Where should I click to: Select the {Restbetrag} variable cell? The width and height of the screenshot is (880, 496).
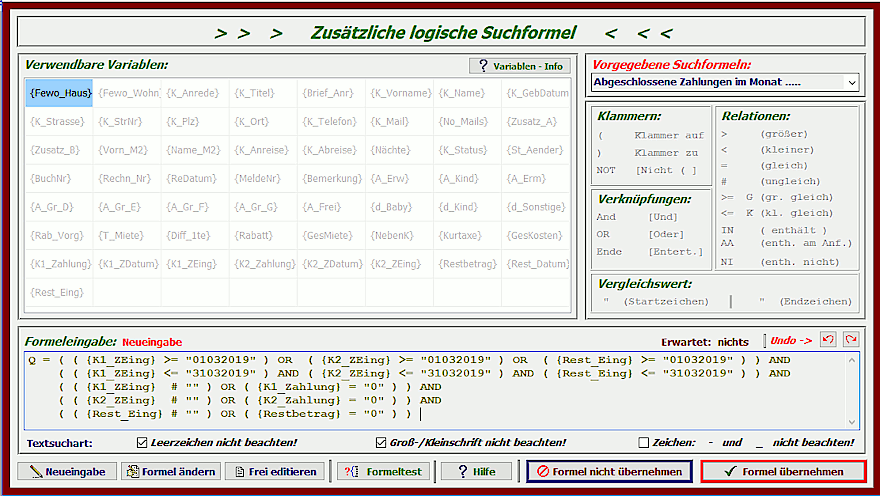(x=468, y=264)
